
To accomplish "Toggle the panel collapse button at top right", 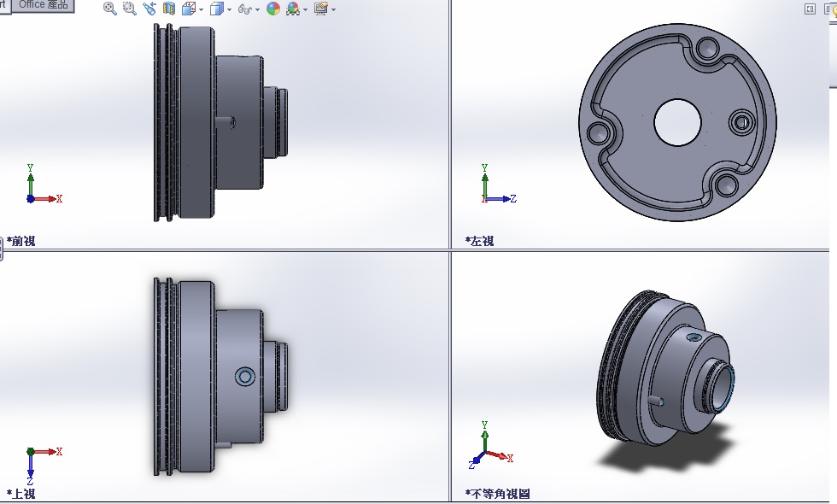I will click(810, 9).
